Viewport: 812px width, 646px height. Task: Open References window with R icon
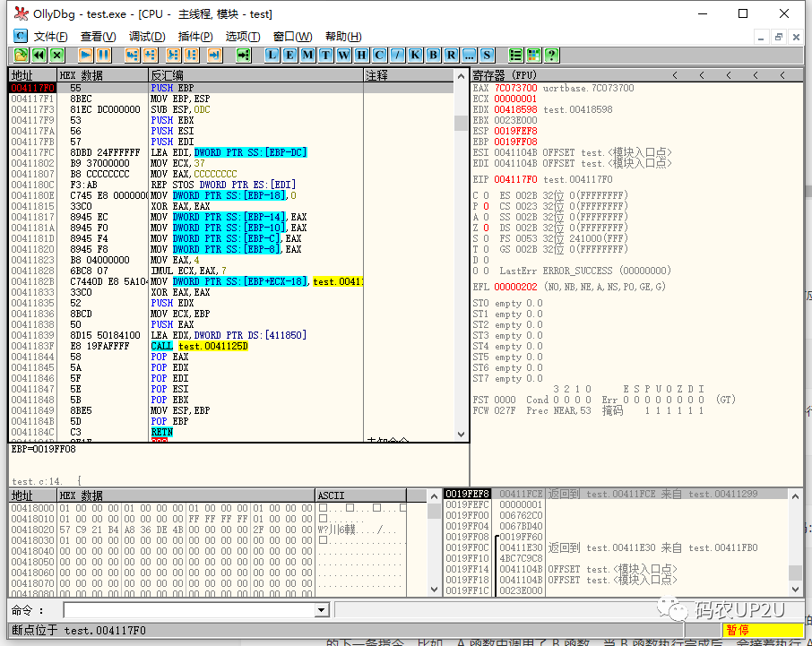[x=451, y=55]
